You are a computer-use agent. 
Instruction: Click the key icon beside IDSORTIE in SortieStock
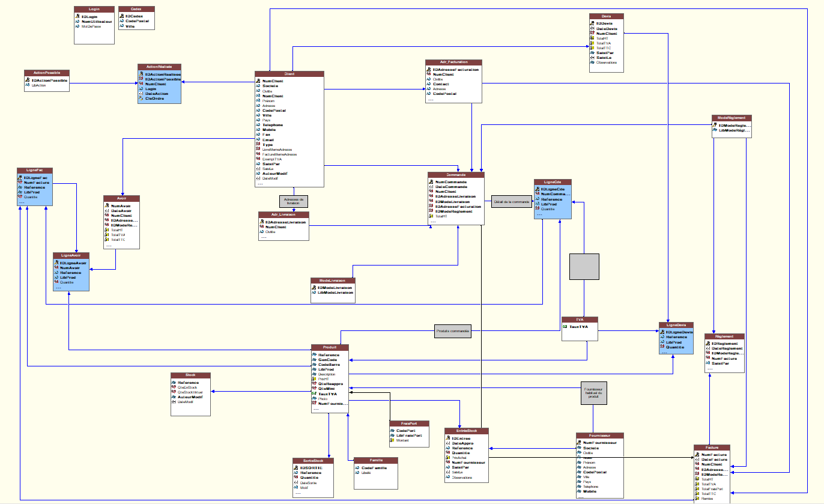point(297,468)
